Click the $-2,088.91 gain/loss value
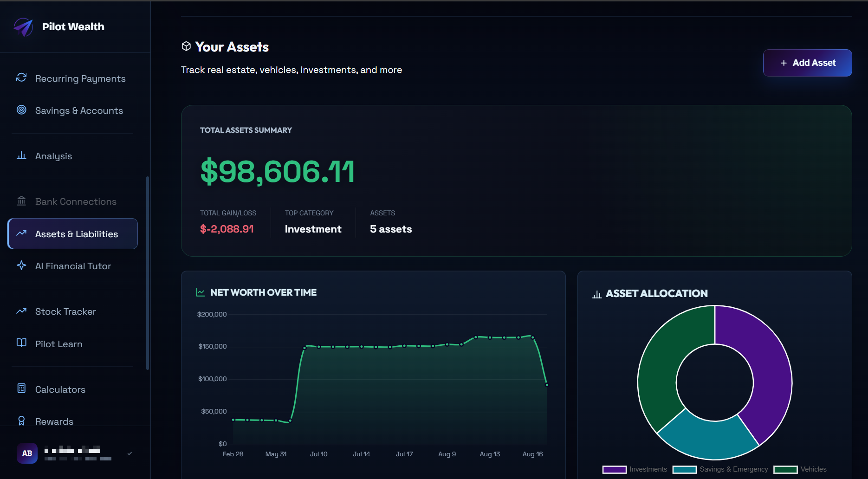The image size is (868, 479). click(x=227, y=229)
